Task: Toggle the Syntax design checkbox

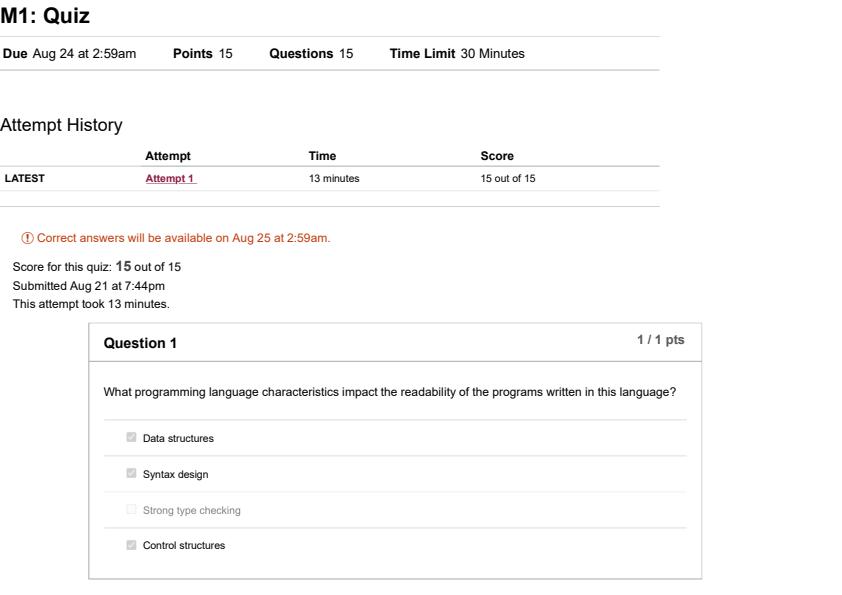Action: pyautogui.click(x=131, y=474)
